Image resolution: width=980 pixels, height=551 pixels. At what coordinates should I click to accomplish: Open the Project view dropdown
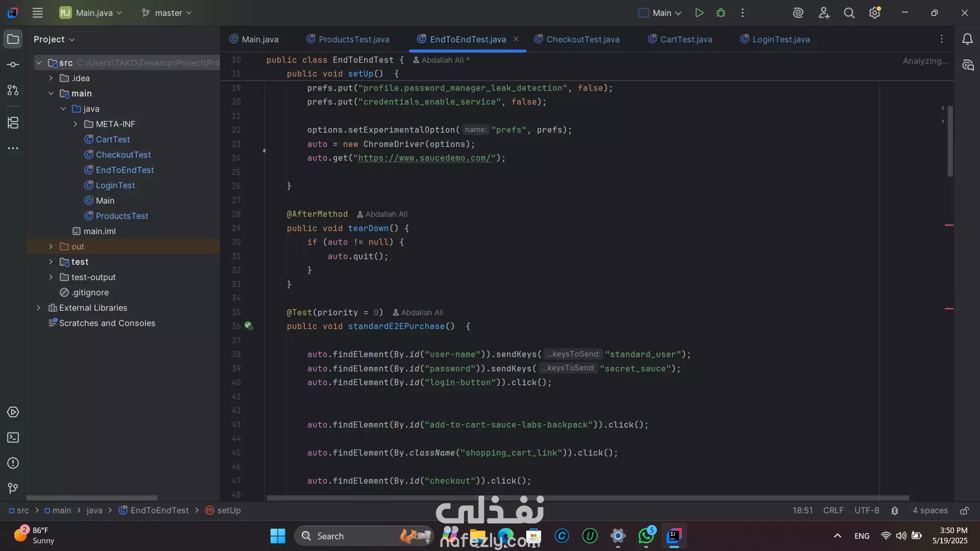(x=54, y=39)
